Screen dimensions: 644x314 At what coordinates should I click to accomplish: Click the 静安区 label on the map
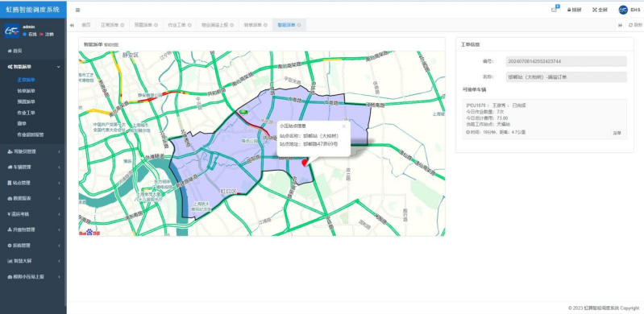click(131, 55)
